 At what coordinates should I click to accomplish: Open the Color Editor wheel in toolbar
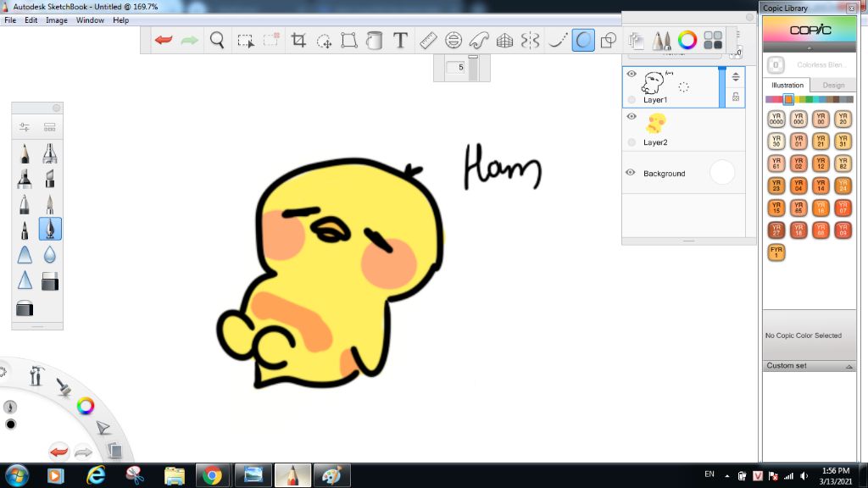(687, 40)
